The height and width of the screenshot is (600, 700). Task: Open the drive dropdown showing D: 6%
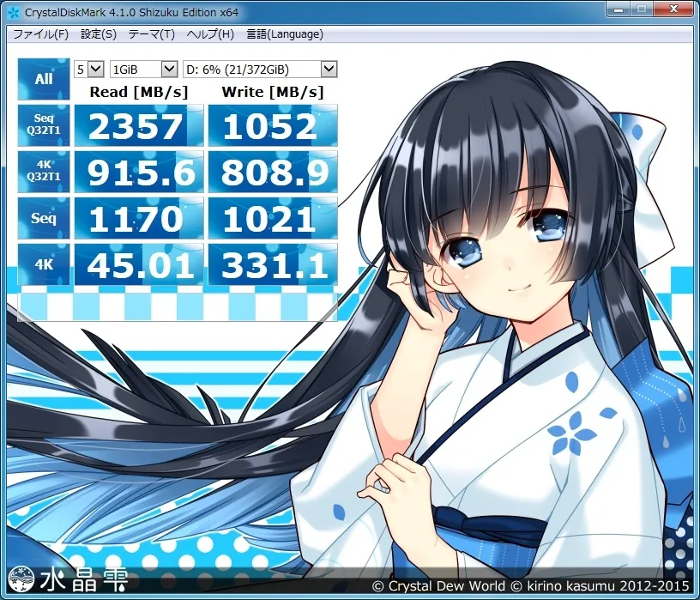pyautogui.click(x=260, y=70)
